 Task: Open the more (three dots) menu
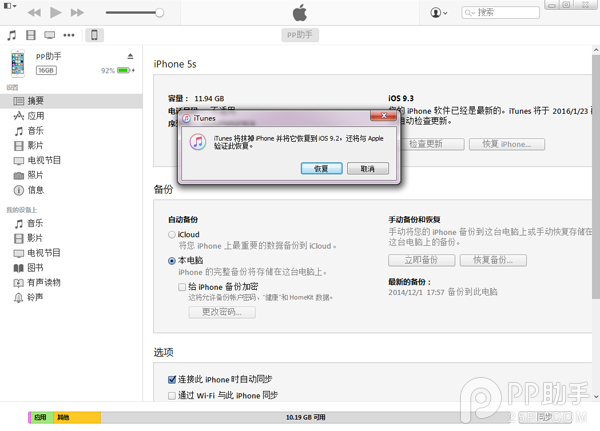69,35
